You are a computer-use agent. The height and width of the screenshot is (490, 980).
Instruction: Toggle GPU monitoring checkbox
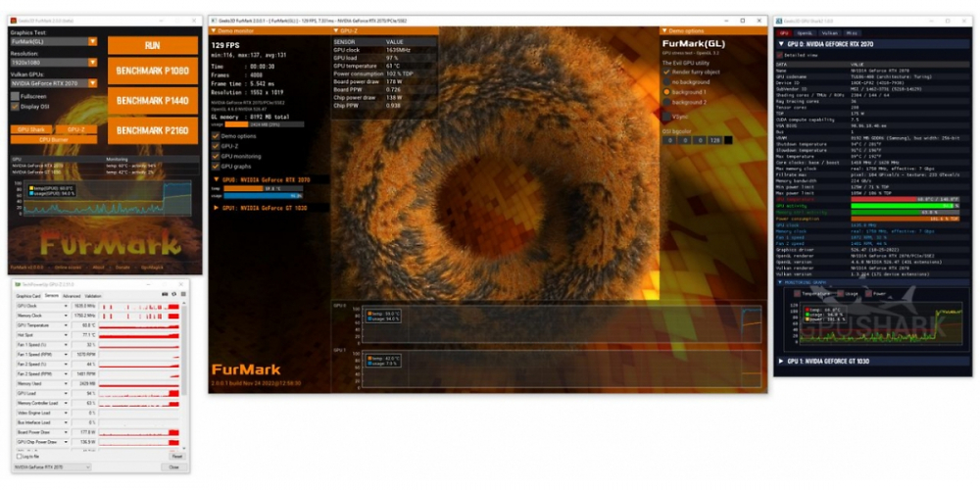[216, 156]
